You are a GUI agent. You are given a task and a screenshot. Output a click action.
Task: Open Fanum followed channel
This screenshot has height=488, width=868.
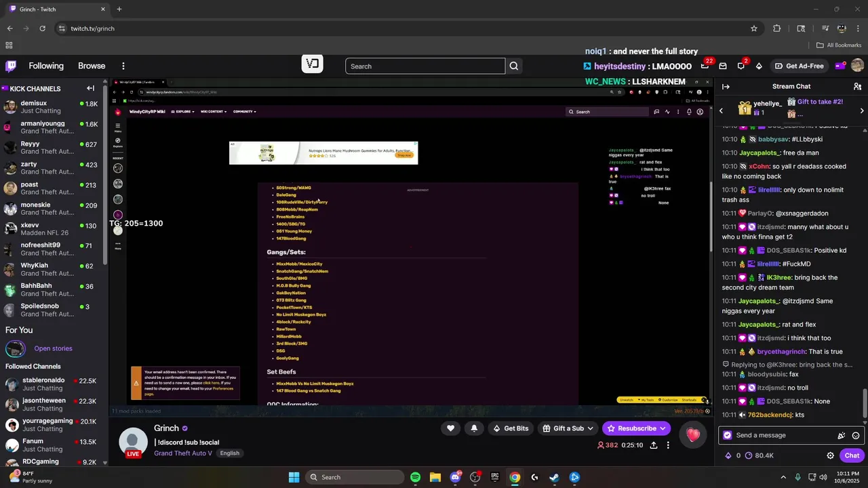pyautogui.click(x=52, y=445)
